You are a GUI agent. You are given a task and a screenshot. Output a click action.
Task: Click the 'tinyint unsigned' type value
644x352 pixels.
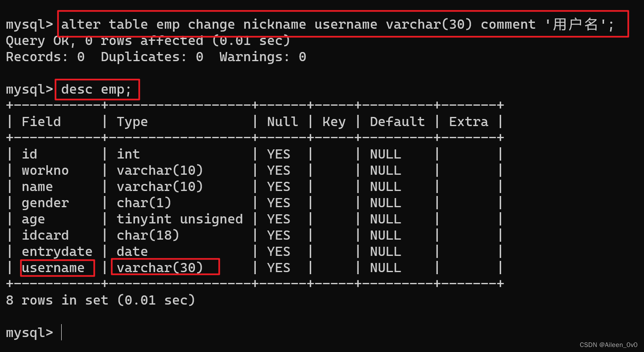[180, 219]
